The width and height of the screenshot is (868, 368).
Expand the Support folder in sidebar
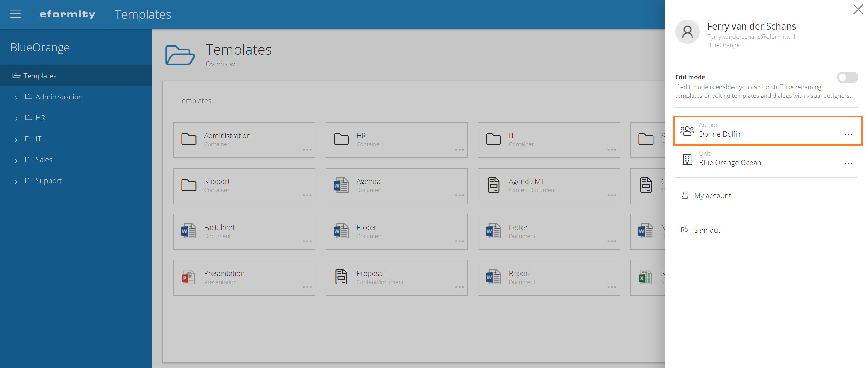coord(16,181)
